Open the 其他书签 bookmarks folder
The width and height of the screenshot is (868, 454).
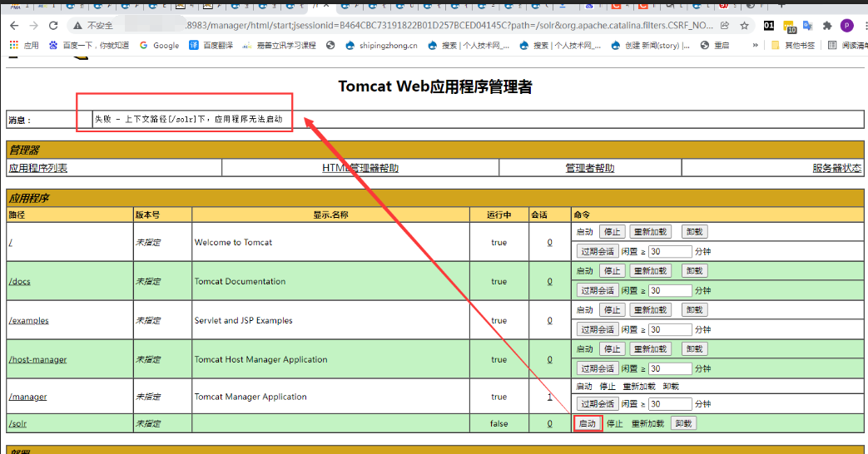[x=793, y=46]
